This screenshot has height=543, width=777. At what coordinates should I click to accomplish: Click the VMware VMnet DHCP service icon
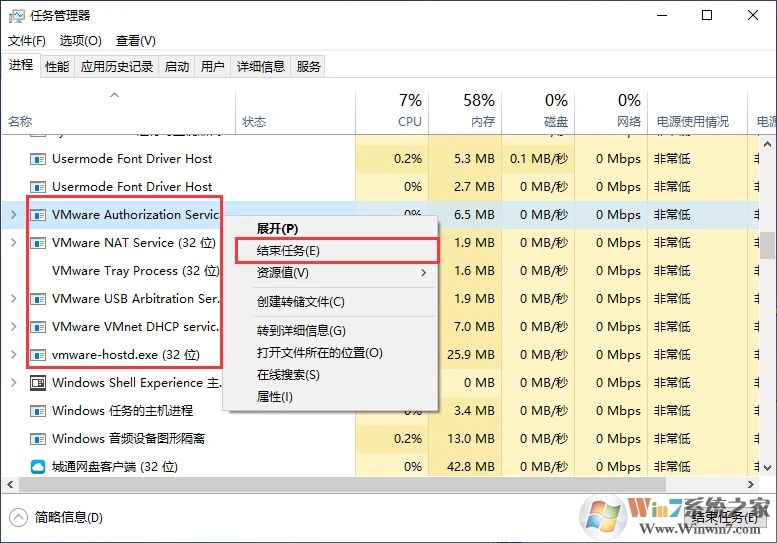pyautogui.click(x=38, y=327)
